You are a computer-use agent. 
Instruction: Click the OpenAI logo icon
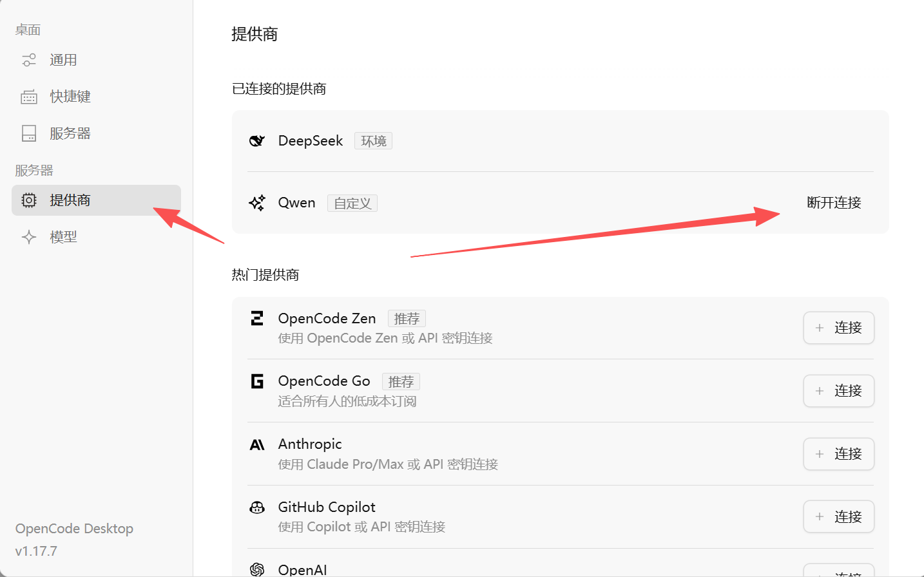point(257,569)
